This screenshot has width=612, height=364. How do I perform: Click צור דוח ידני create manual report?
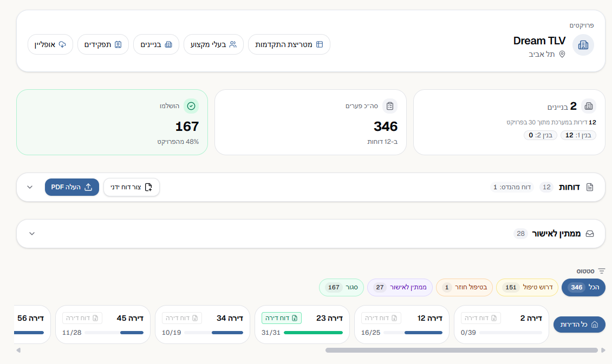click(x=132, y=187)
